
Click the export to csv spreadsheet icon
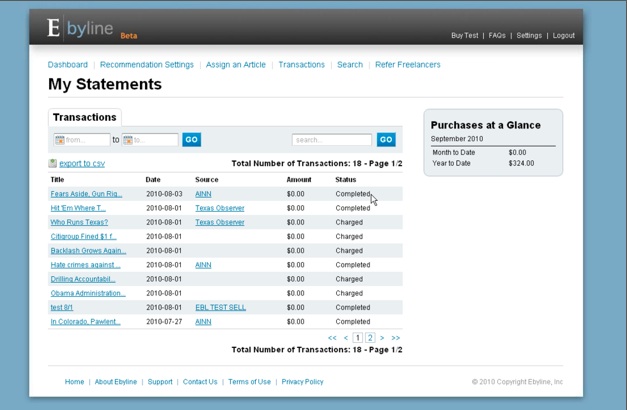point(53,163)
